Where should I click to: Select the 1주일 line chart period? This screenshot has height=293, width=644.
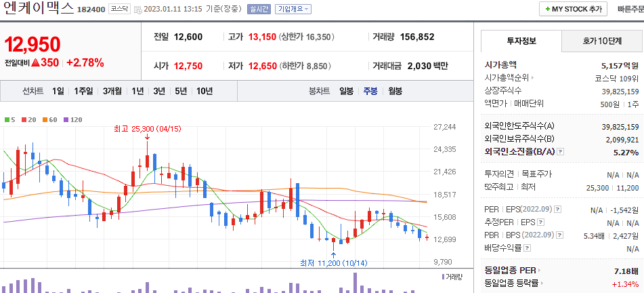point(83,92)
